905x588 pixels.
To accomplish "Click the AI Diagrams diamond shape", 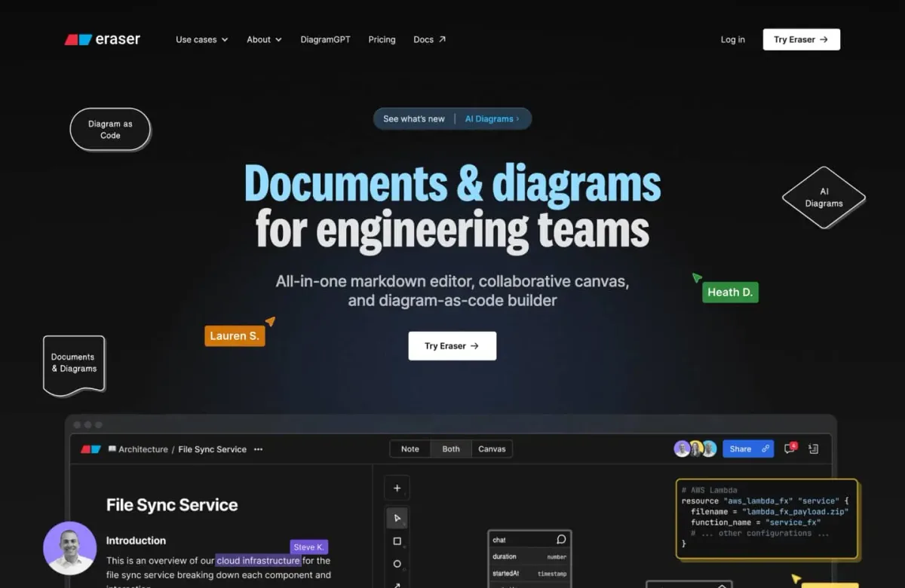I will coord(824,198).
